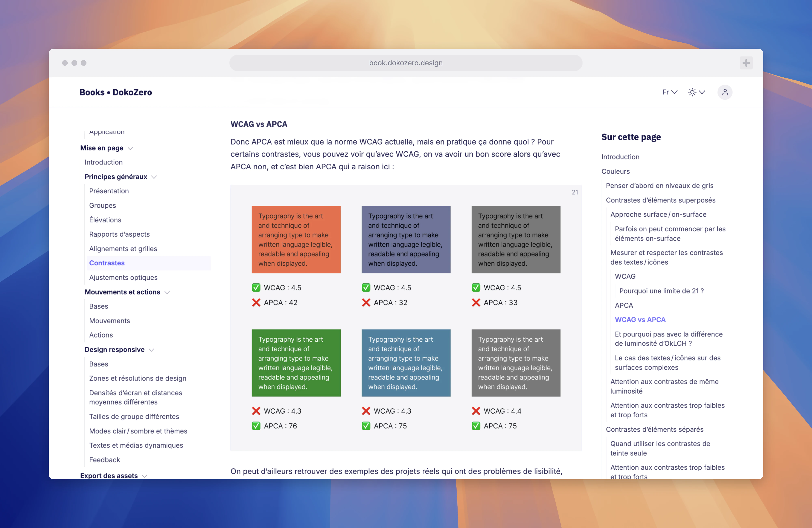Open the user account icon
This screenshot has height=528, width=812.
point(725,92)
